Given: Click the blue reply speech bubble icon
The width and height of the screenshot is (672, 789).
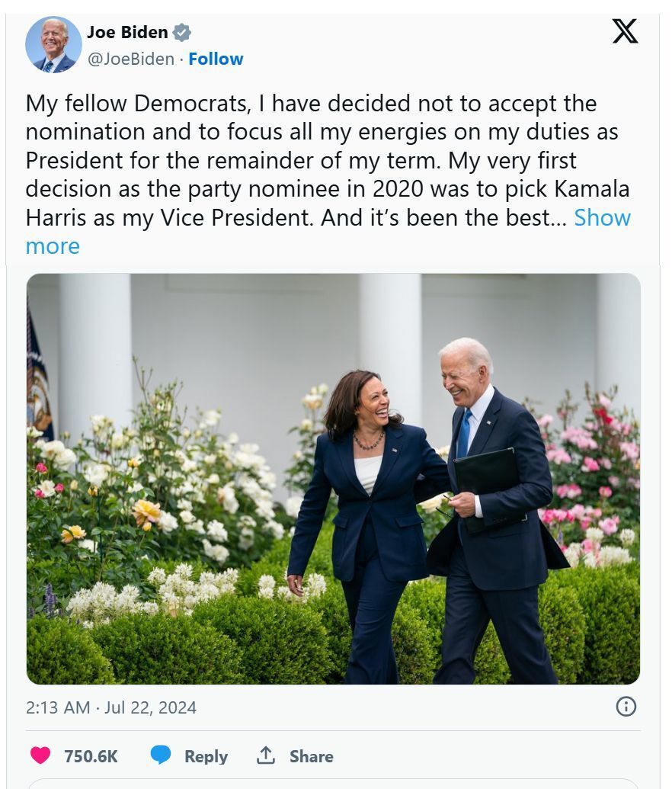Looking at the screenshot, I should pyautogui.click(x=161, y=755).
